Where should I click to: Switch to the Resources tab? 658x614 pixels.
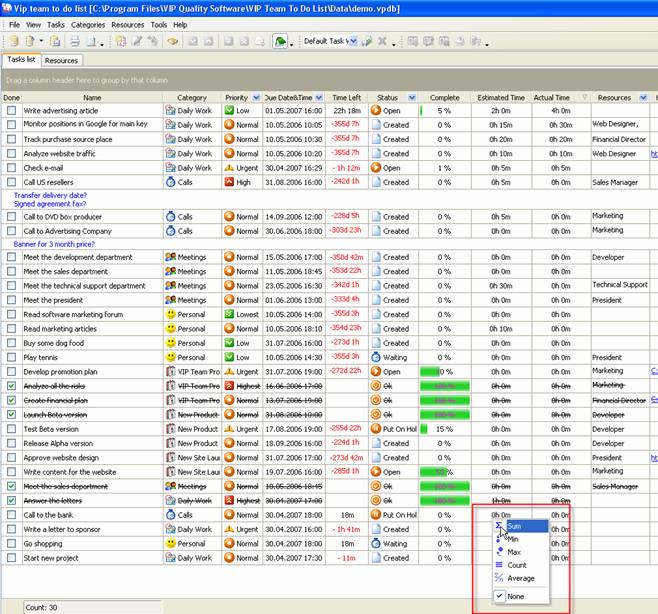[x=61, y=61]
